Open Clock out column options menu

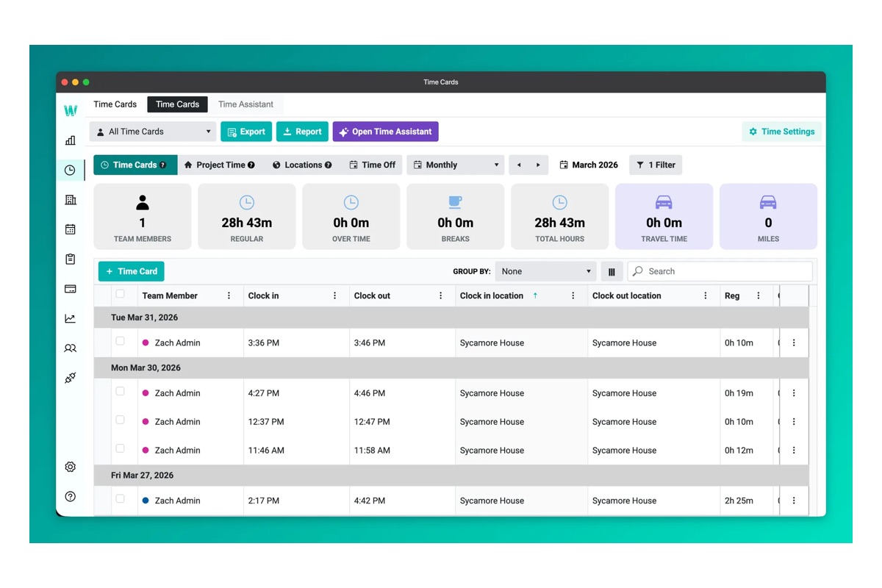(x=441, y=295)
